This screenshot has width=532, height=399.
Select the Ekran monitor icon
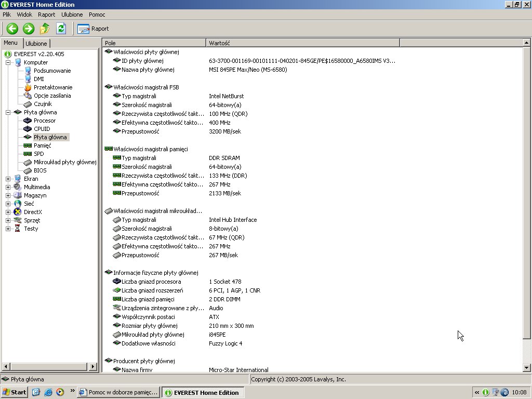[18, 179]
